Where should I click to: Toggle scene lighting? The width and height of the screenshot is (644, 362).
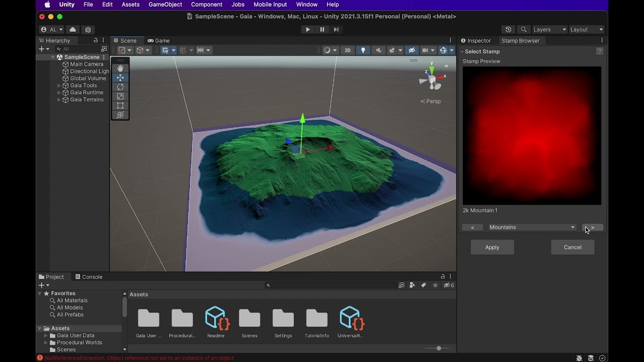coord(363,50)
